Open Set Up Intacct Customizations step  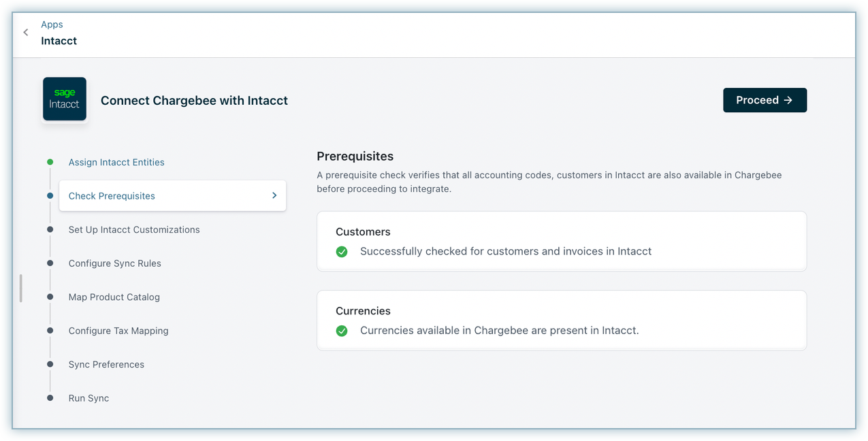(134, 230)
